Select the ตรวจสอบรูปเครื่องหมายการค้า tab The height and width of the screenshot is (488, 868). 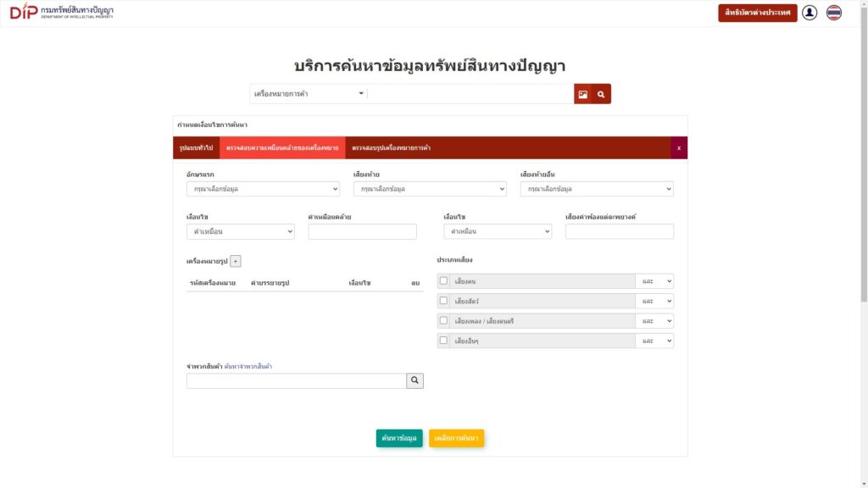pyautogui.click(x=392, y=148)
